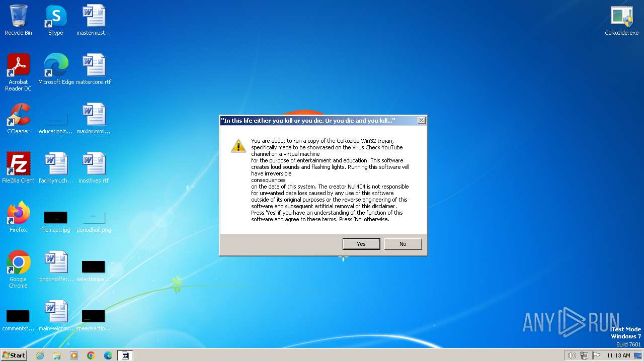
Task: Select the Google Chrome desktop shortcut
Action: pyautogui.click(x=18, y=269)
